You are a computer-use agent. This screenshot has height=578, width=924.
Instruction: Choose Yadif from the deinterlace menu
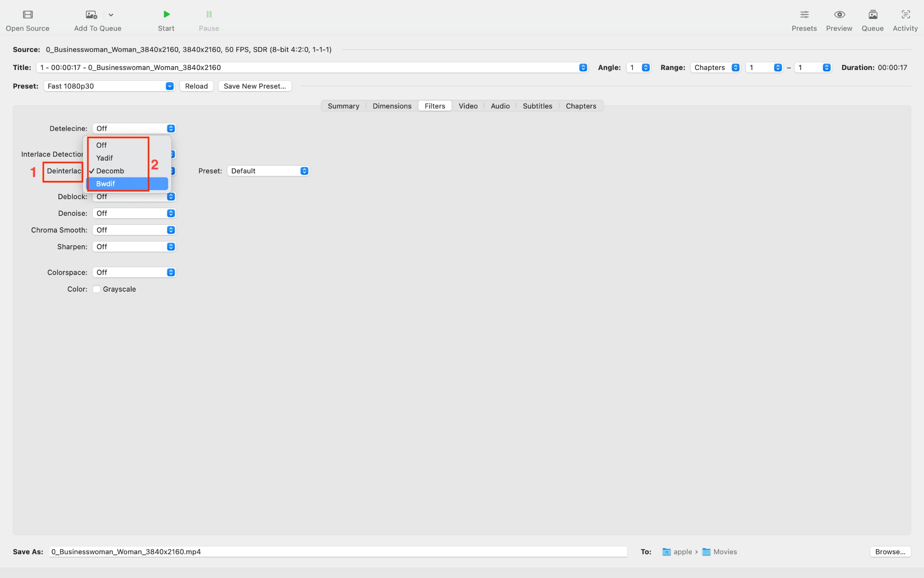[105, 158]
